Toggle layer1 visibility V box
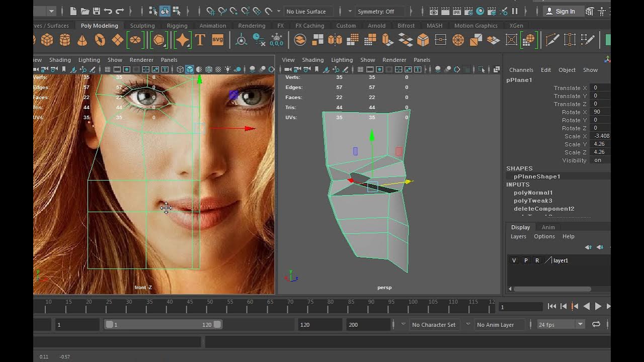The width and height of the screenshot is (644, 362). pyautogui.click(x=514, y=260)
